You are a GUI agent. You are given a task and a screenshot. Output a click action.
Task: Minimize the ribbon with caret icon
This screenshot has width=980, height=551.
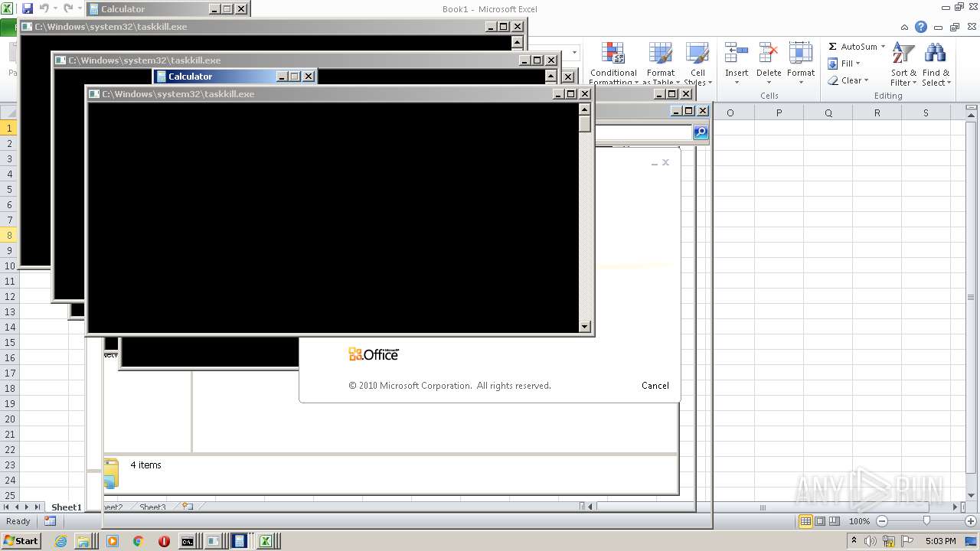[904, 27]
